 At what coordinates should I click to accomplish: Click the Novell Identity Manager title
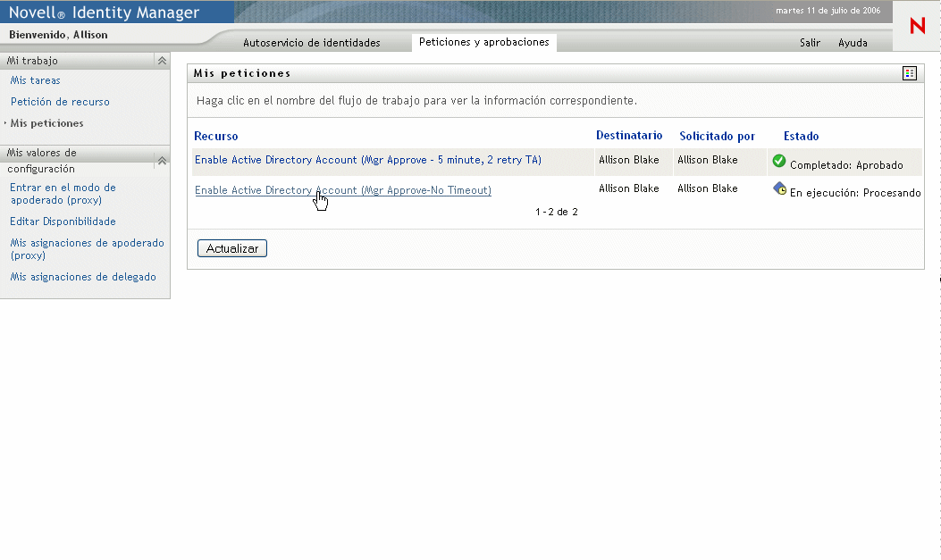(104, 12)
